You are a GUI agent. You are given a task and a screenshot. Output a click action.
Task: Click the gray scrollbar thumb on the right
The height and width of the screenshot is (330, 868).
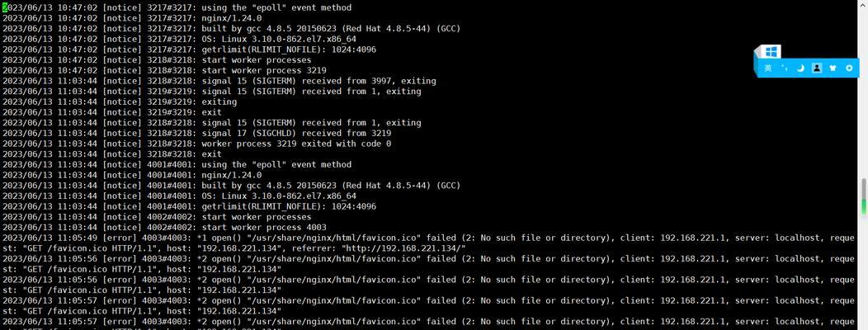pyautogui.click(x=863, y=190)
